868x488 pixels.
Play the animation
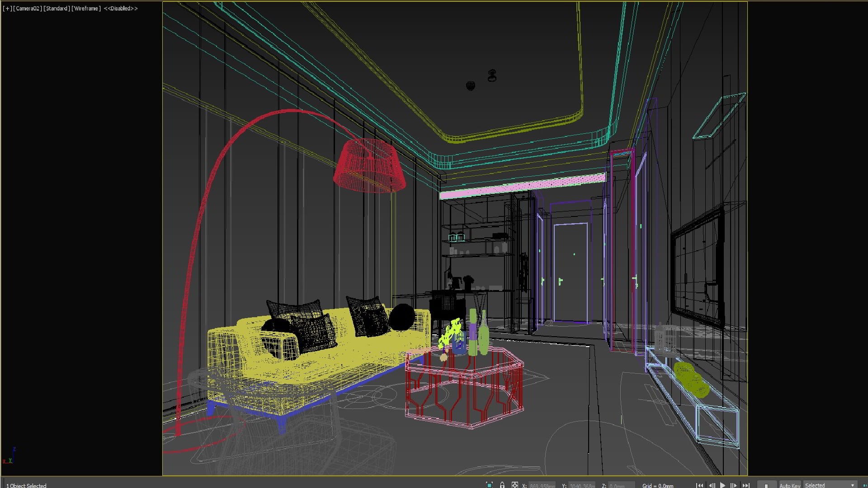722,485
